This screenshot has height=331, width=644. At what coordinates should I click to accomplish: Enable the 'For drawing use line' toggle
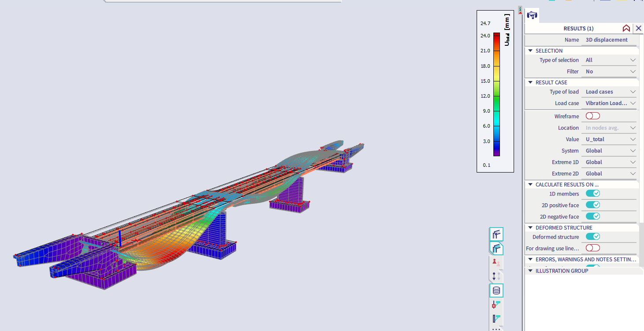tap(592, 248)
